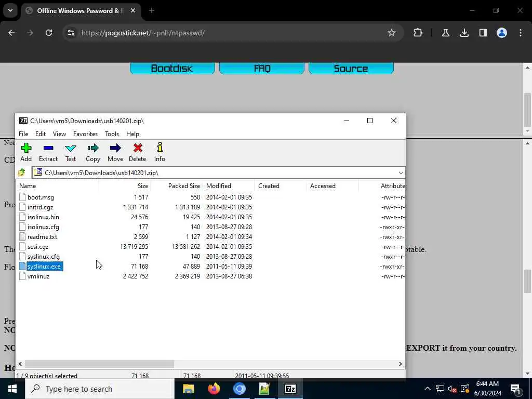The image size is (532, 399).
Task: Open the Chrome three-dot menu
Action: point(521,33)
